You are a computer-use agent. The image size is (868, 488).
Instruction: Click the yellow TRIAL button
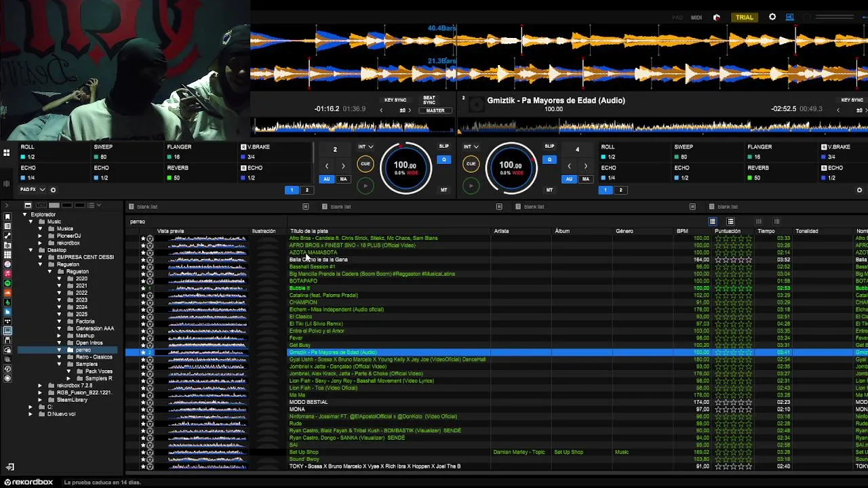[x=745, y=17]
